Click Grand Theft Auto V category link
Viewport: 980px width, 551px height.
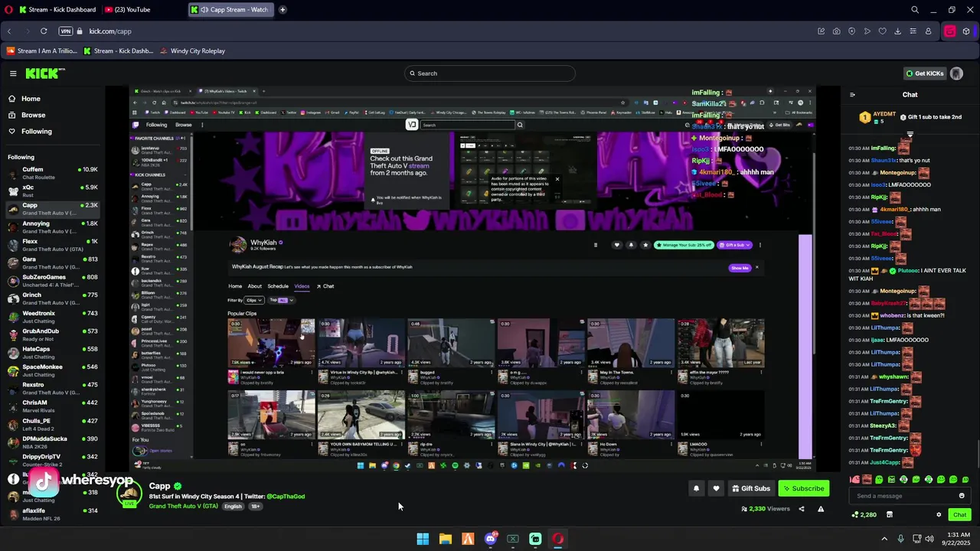184,507
